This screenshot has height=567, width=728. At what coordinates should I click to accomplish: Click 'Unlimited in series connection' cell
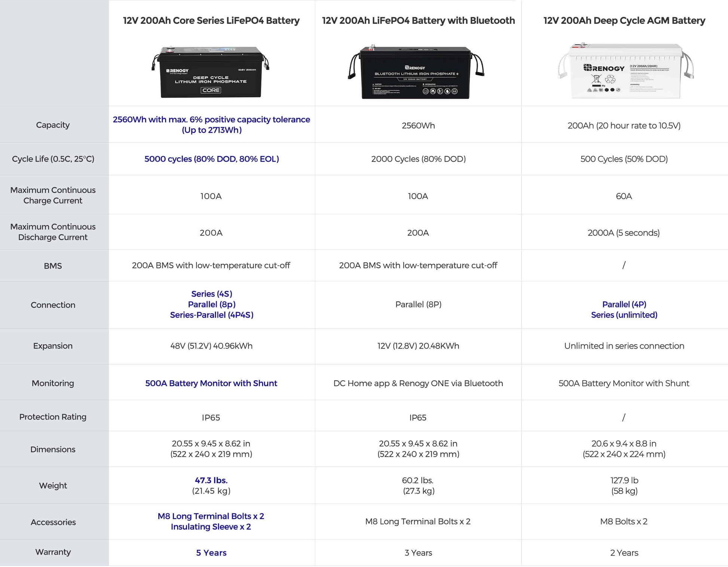(x=624, y=346)
